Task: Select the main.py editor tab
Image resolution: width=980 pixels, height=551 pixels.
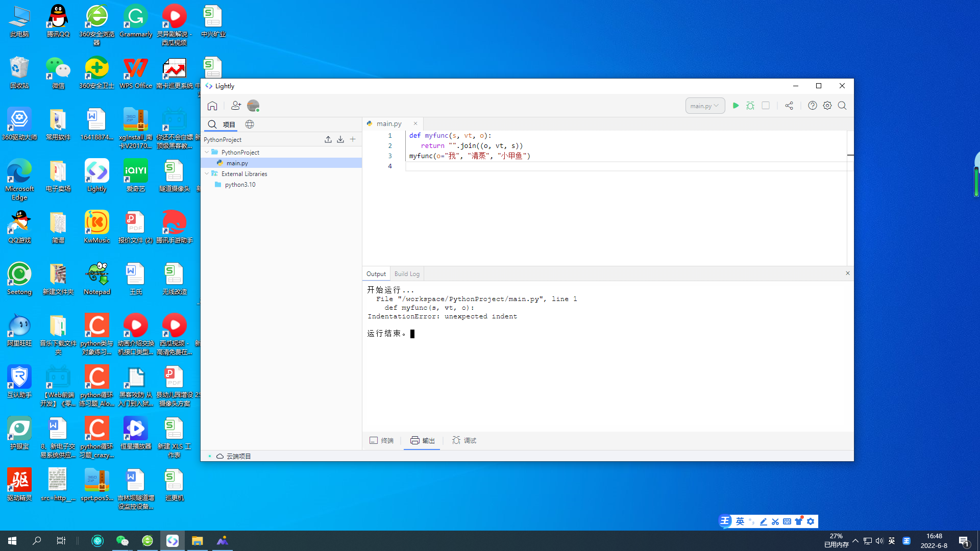Action: pos(389,123)
